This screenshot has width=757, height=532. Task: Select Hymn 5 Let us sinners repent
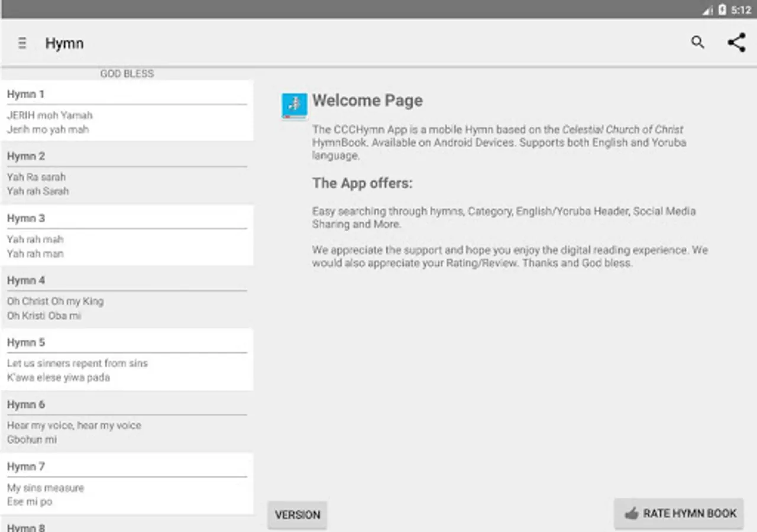point(127,359)
